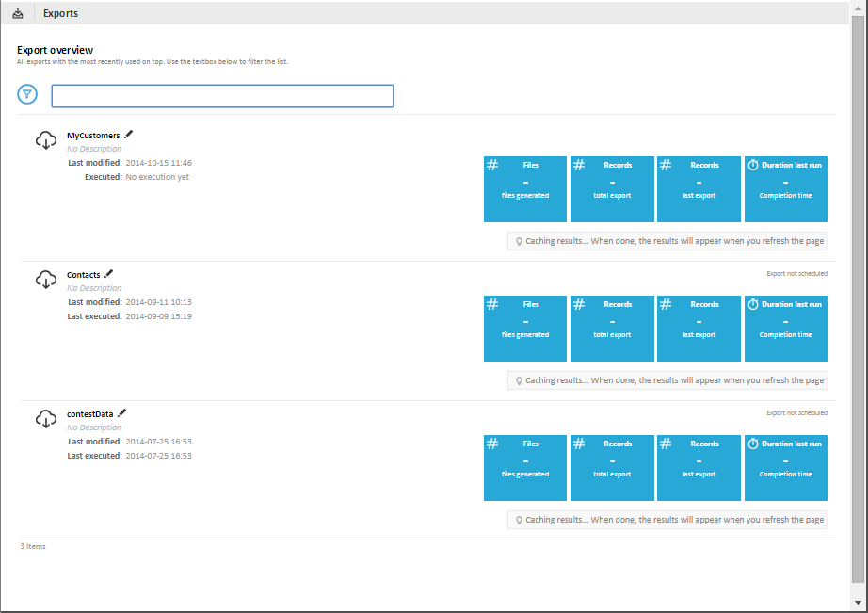The width and height of the screenshot is (868, 613).
Task: Click Contacts Duration last run tile
Action: point(785,329)
